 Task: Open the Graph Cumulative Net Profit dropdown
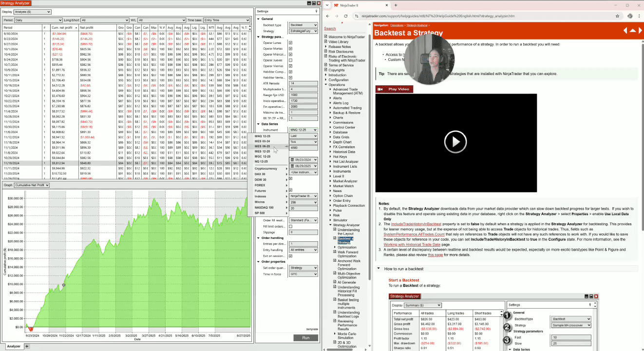pos(32,185)
